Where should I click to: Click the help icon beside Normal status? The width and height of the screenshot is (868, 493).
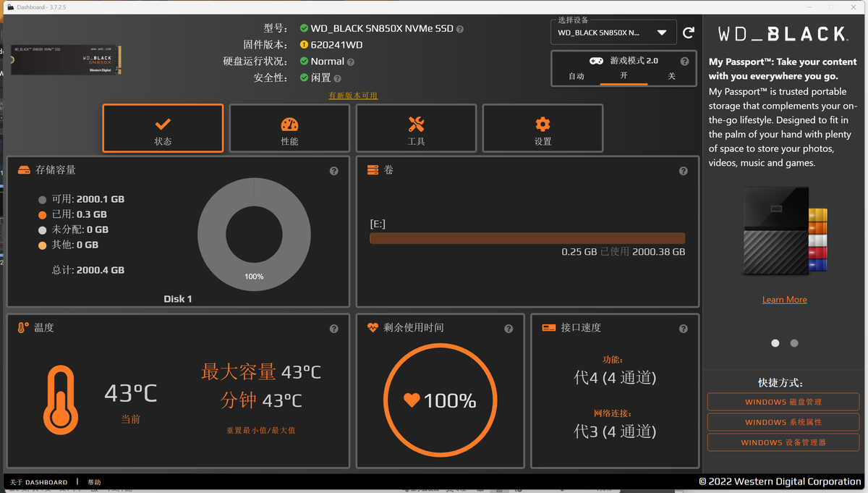[351, 62]
